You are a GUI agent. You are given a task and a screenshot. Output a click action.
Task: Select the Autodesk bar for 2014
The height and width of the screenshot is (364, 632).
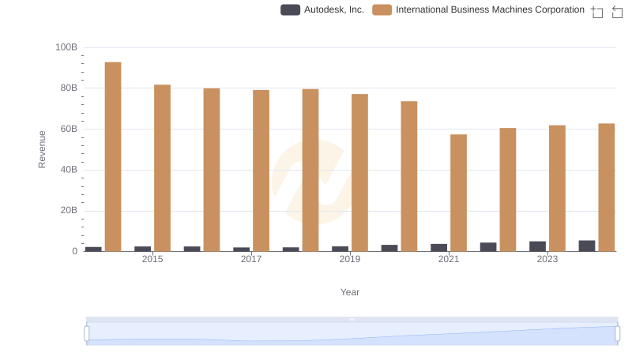point(93,249)
